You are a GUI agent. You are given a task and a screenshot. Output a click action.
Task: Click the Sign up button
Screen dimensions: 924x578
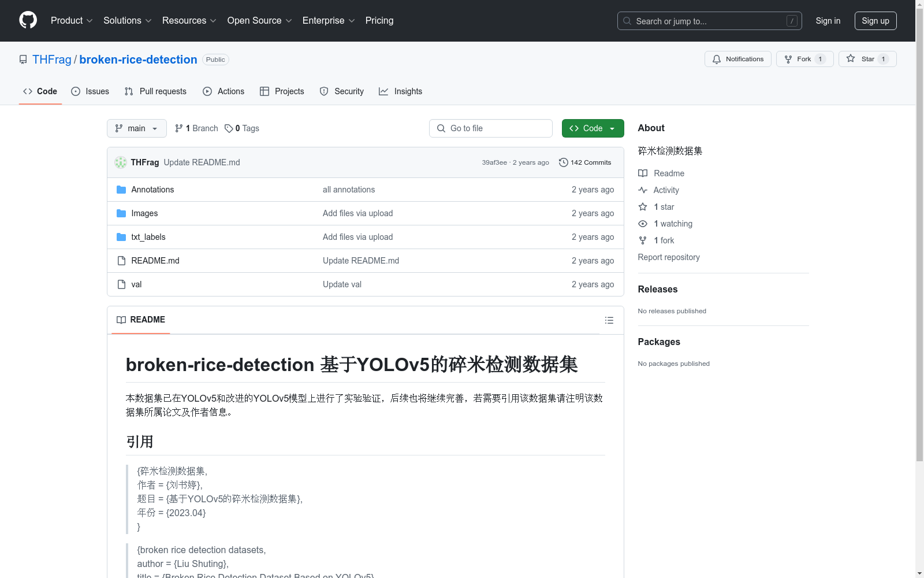tap(875, 21)
